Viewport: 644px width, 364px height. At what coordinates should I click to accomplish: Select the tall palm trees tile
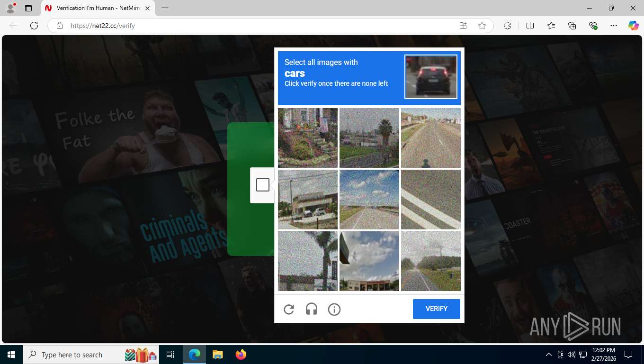point(308,261)
